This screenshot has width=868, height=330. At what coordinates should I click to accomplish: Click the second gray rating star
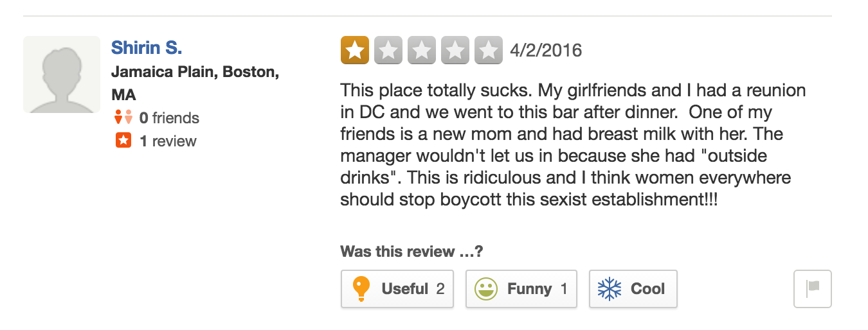(x=388, y=50)
